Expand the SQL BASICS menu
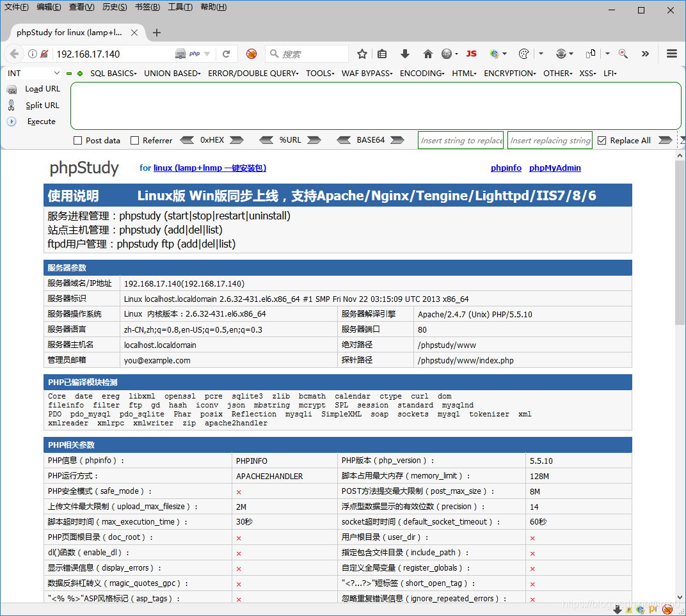The width and height of the screenshot is (686, 616). 114,74
